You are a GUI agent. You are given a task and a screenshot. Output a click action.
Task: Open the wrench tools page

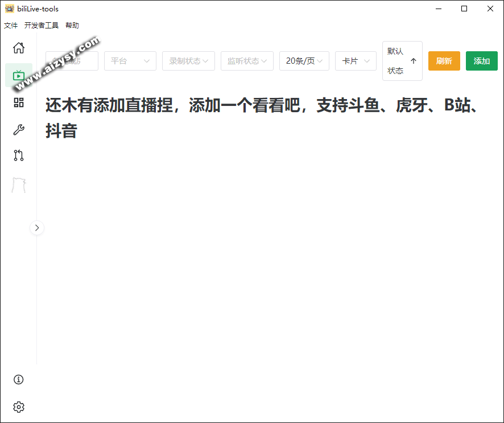coord(19,130)
